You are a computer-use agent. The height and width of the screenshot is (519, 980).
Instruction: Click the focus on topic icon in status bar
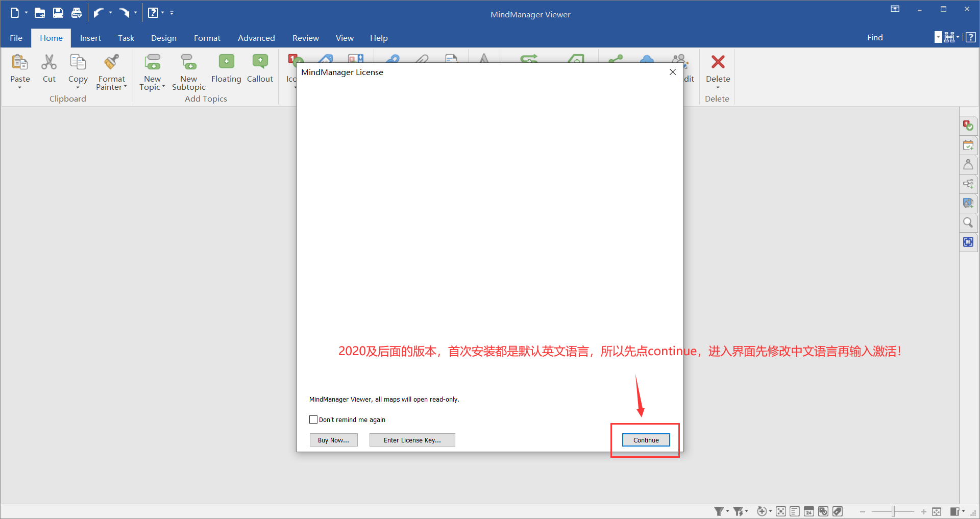781,511
